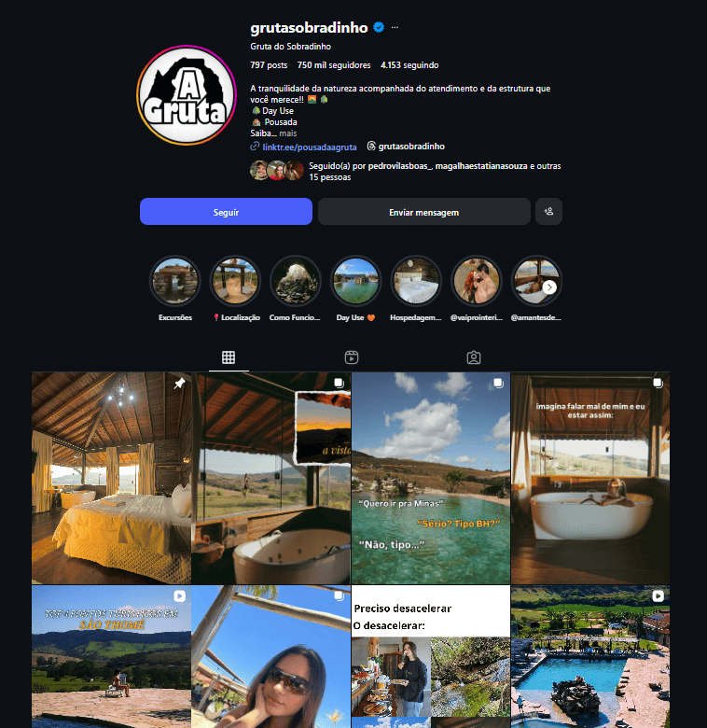This screenshot has width=707, height=728.
Task: Expand the bio with 'mais'
Action: tap(287, 133)
